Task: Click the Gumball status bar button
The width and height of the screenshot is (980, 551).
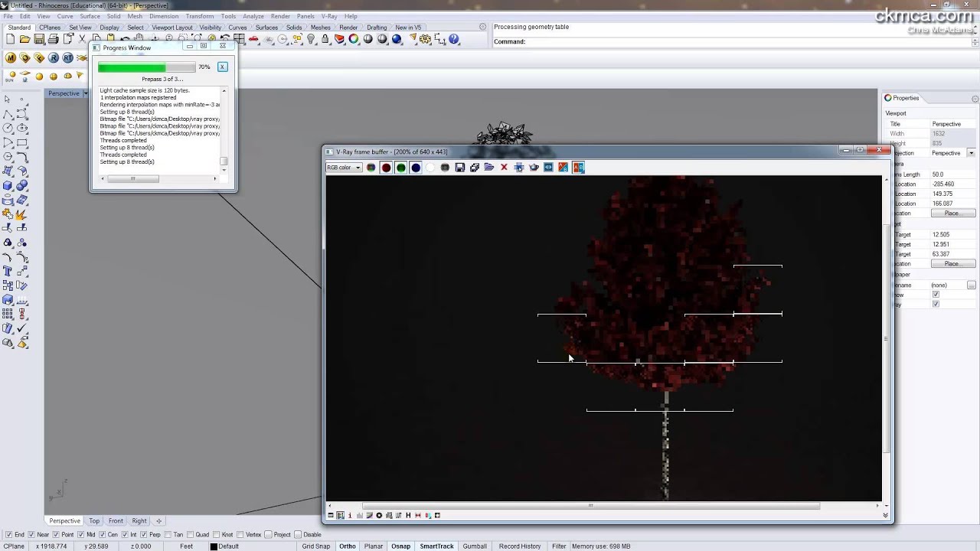Action: pos(475,546)
